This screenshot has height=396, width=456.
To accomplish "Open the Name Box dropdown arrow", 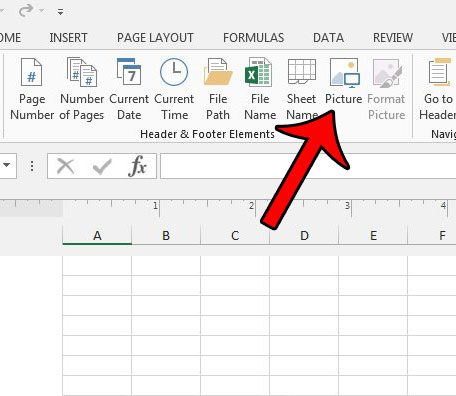I will coord(6,165).
